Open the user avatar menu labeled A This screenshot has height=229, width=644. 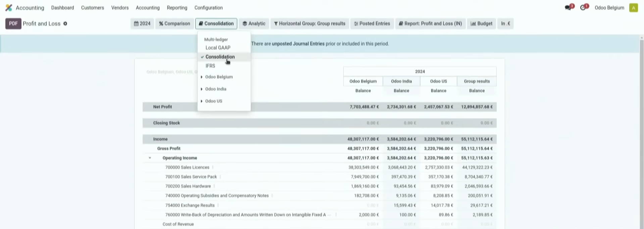click(633, 8)
